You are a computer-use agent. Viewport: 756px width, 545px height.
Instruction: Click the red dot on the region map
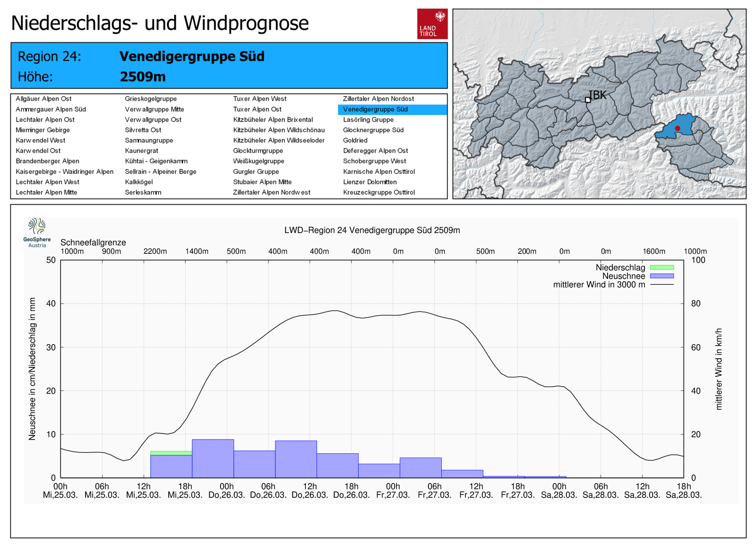point(678,128)
